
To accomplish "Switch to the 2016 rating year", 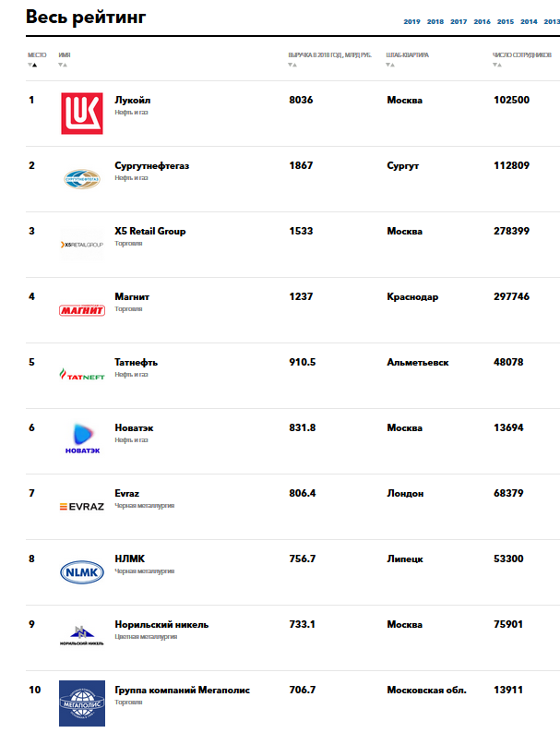I will 482,21.
